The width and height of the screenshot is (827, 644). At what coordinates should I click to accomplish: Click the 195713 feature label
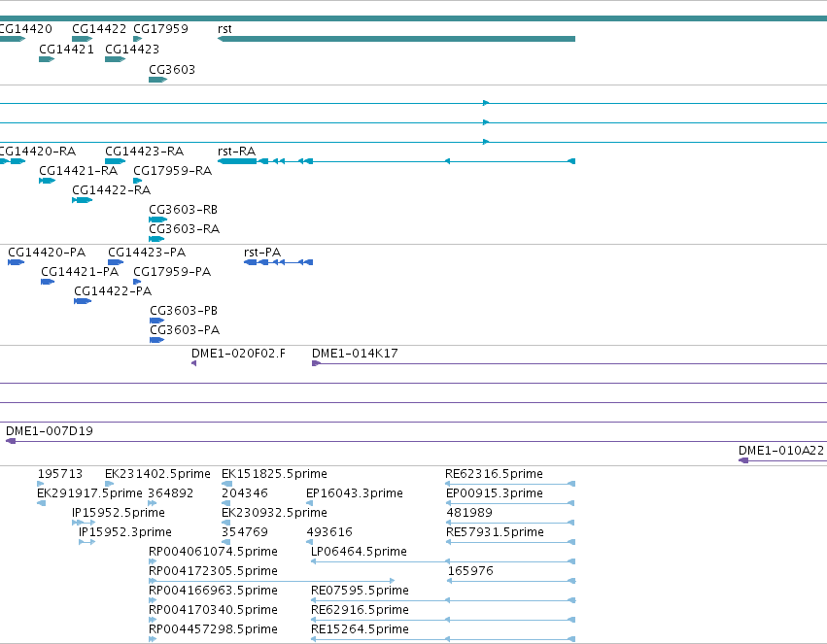click(x=60, y=474)
